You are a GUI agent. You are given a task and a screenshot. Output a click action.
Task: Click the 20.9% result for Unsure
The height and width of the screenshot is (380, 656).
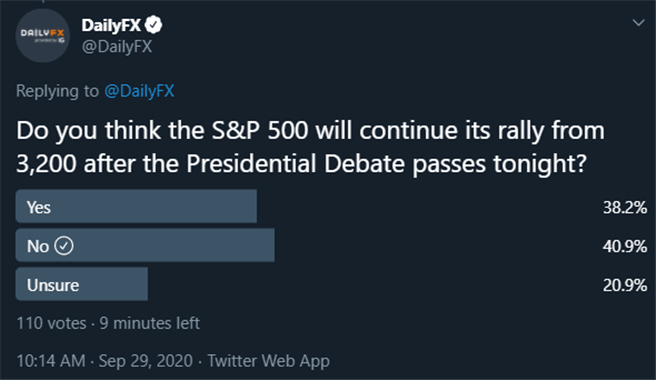(x=625, y=285)
